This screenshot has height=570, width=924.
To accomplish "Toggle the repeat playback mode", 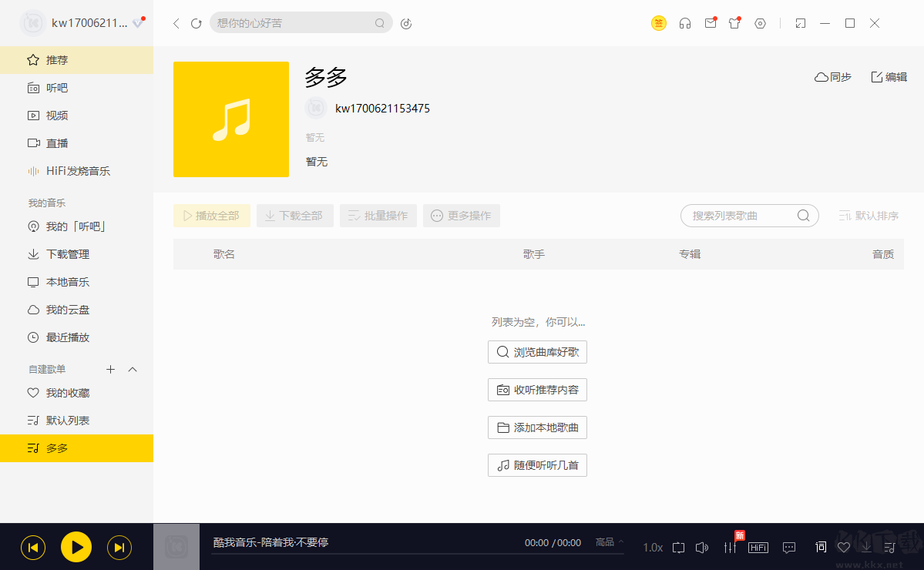I will point(678,547).
